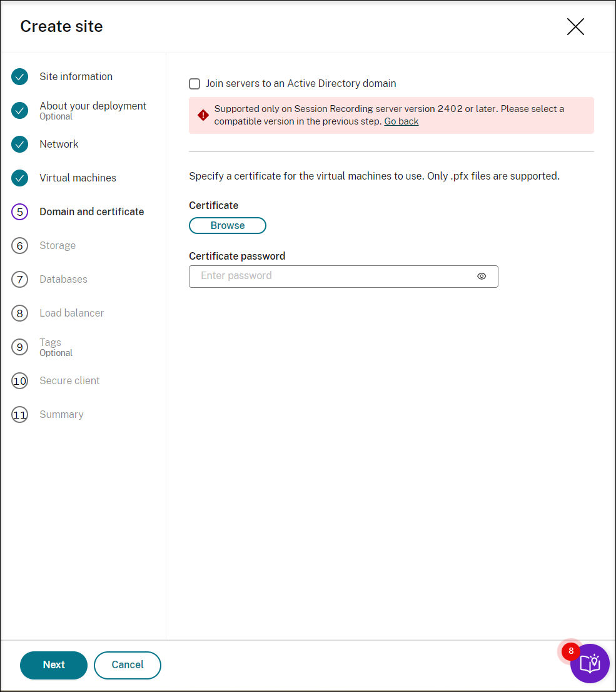Click the Site information checkmark icon

click(x=20, y=77)
